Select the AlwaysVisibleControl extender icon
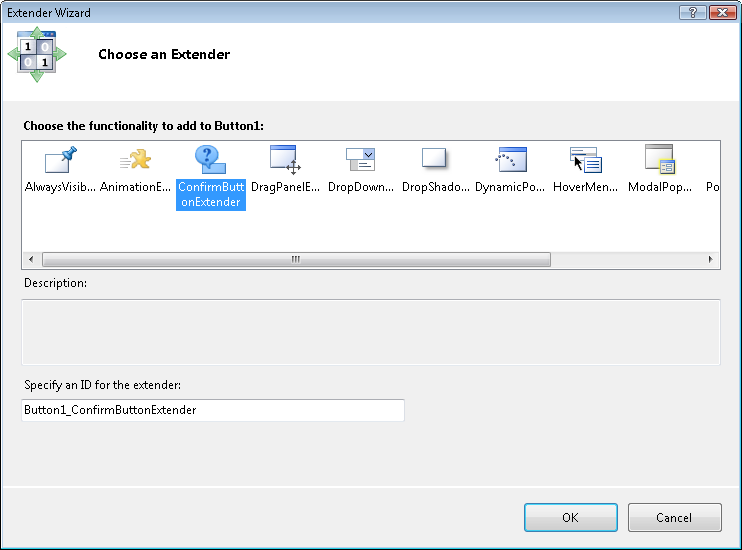Image resolution: width=742 pixels, height=550 pixels. coord(61,160)
